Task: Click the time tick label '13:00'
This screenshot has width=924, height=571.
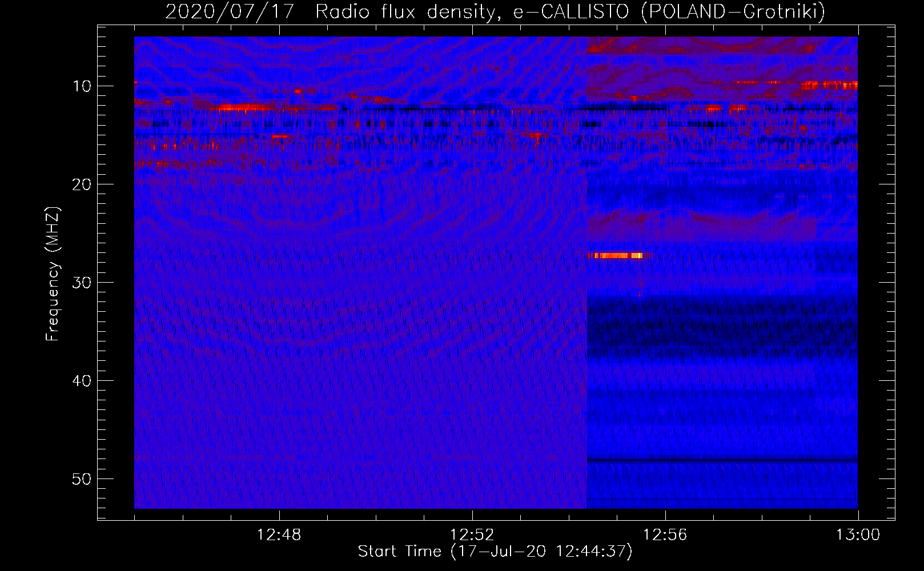Action: pos(858,535)
